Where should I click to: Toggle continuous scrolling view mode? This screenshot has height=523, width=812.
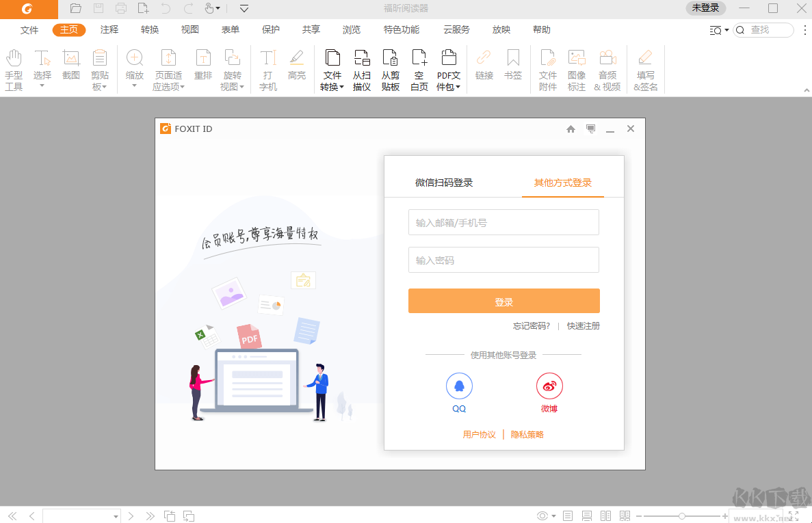[586, 516]
